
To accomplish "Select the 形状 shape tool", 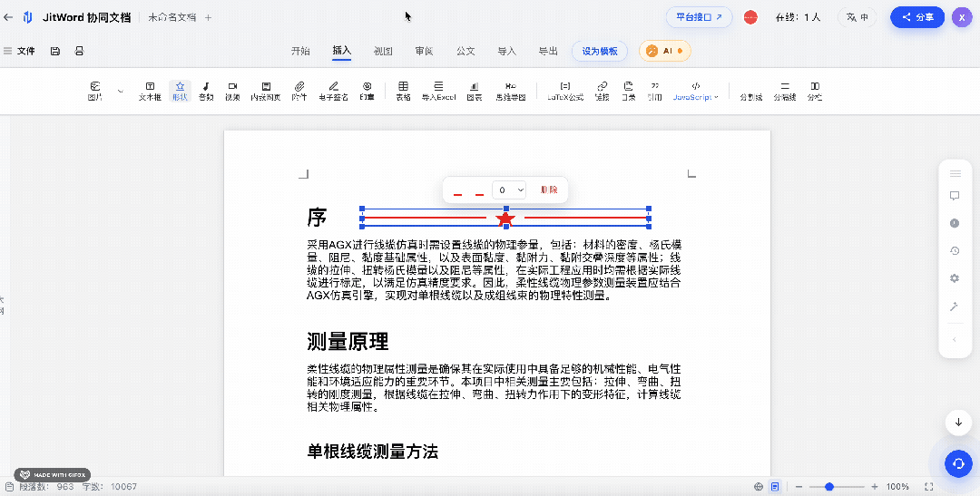I will [x=180, y=91].
